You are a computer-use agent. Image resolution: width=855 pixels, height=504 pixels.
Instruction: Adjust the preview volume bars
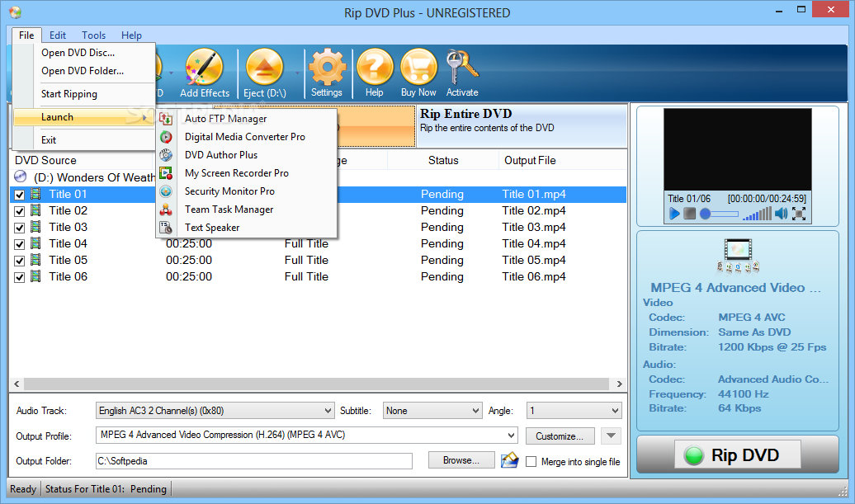758,214
